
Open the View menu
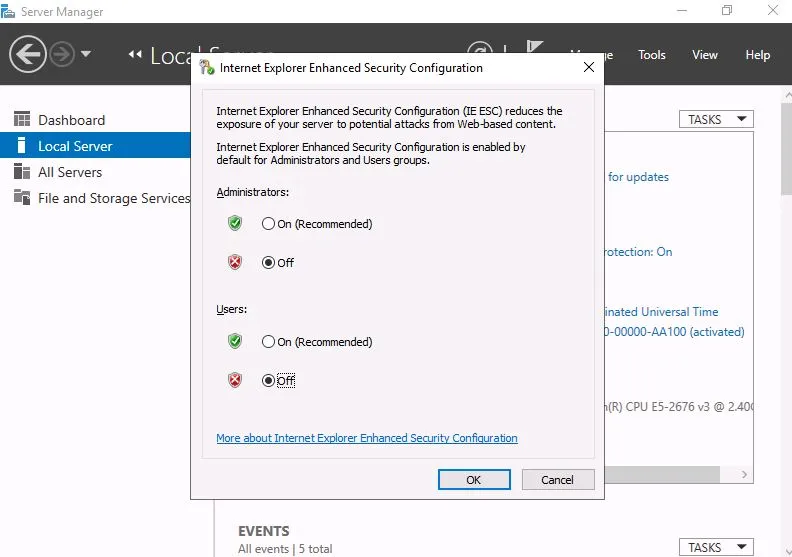tap(705, 55)
